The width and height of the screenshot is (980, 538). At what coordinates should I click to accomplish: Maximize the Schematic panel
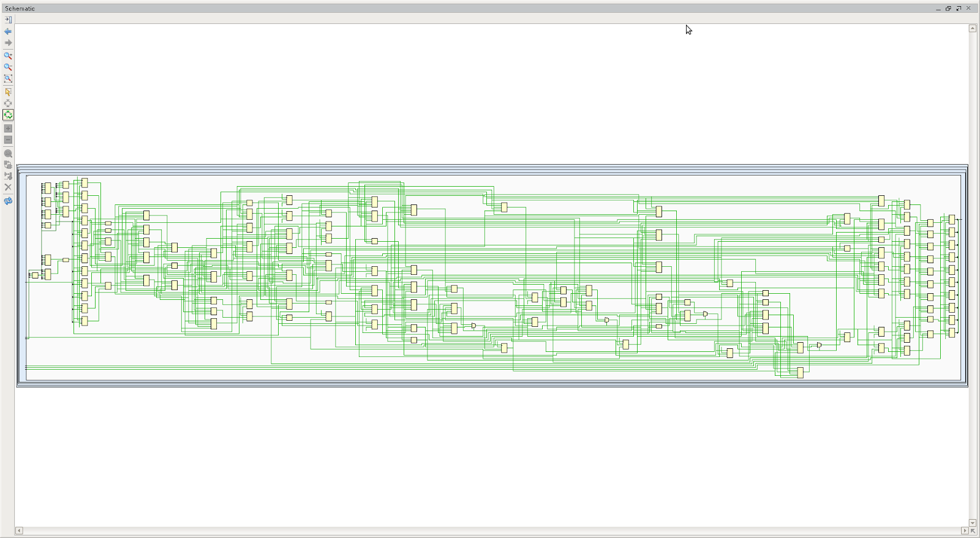click(x=959, y=9)
